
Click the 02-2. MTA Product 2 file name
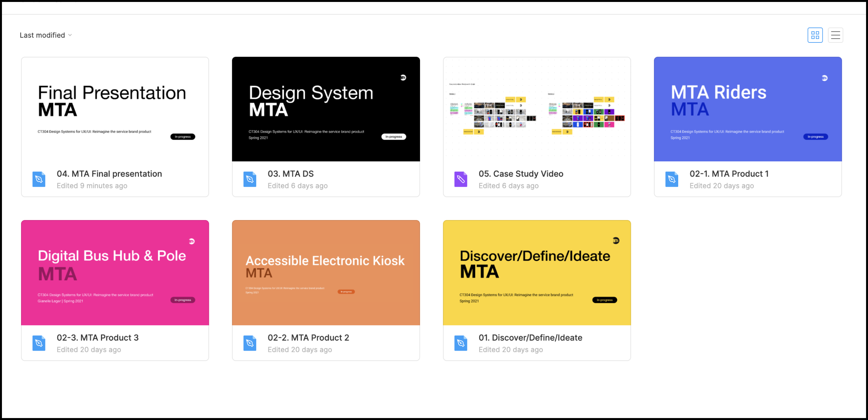[308, 337]
